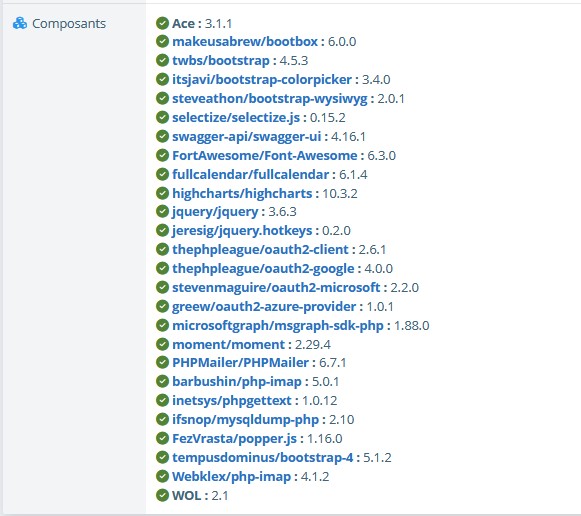This screenshot has width=581, height=516.
Task: Open tempusdominus/bootstrap-4 link
Action: pyautogui.click(x=263, y=457)
